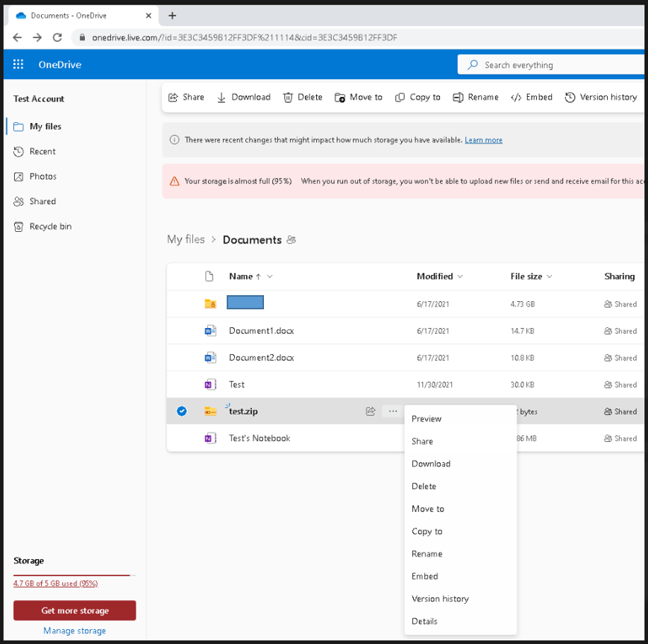
Task: Click the Word icon for Document1.docx
Action: (x=210, y=331)
